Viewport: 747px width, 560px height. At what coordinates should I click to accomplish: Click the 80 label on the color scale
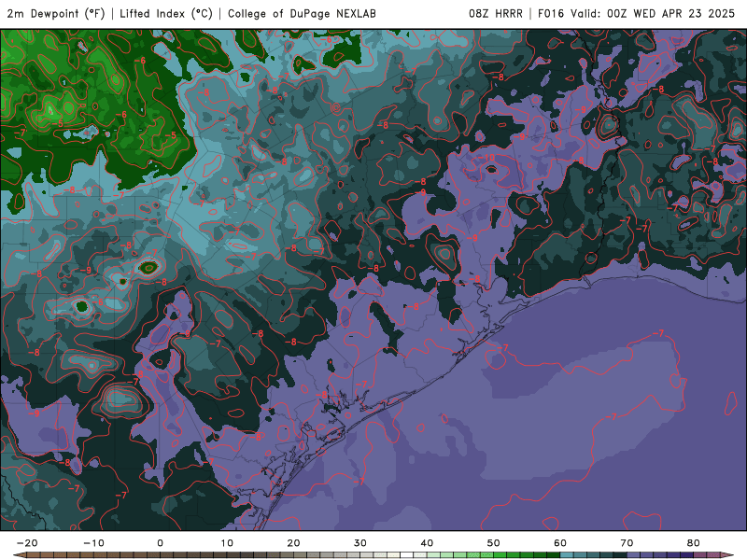(694, 543)
